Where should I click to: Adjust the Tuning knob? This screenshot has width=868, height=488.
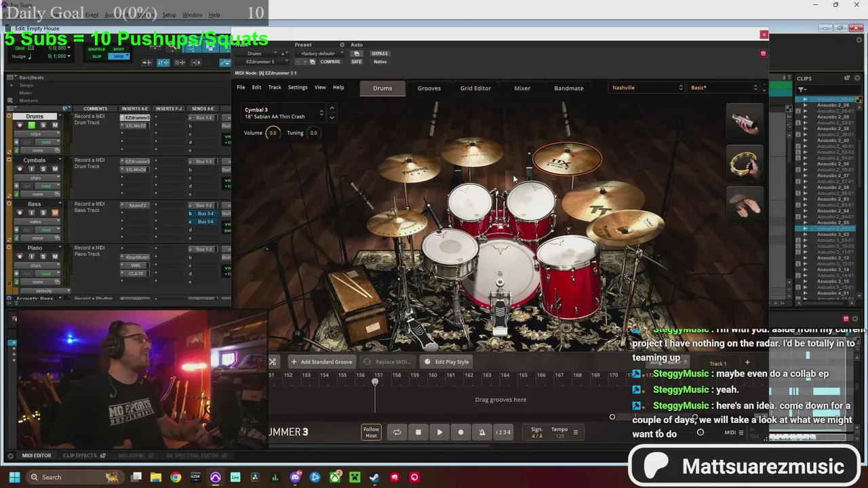tap(313, 133)
